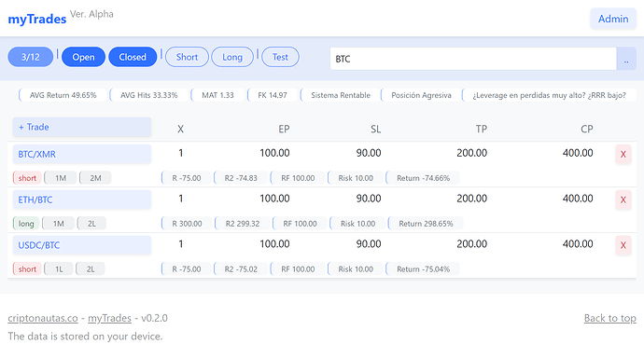Toggle the Open trades filter
644x358 pixels.
pos(83,57)
